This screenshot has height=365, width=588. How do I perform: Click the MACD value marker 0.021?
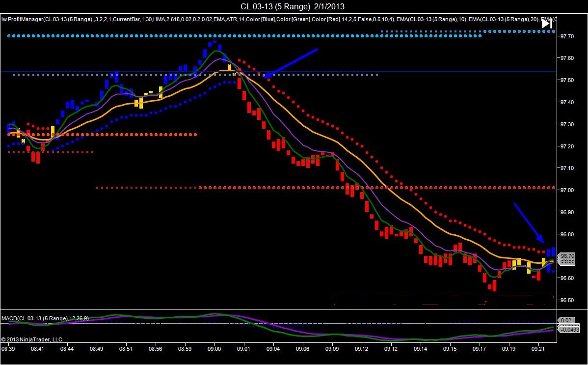(x=567, y=320)
